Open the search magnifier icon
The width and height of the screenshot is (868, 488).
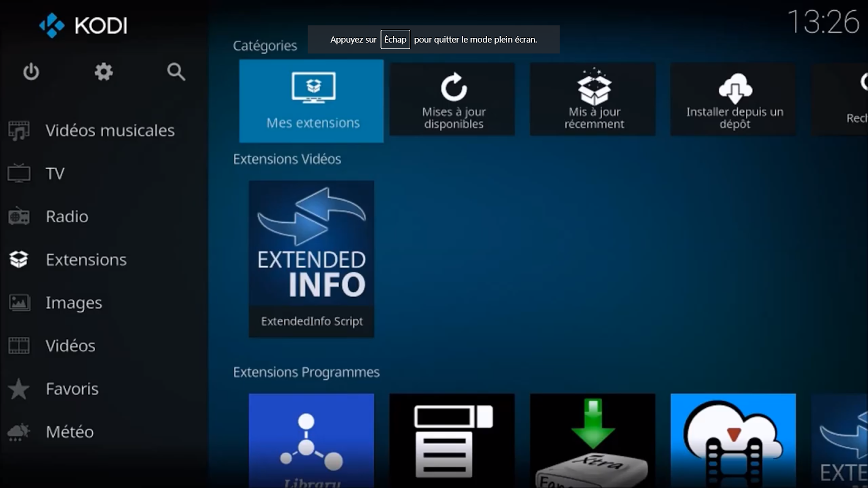click(x=176, y=72)
